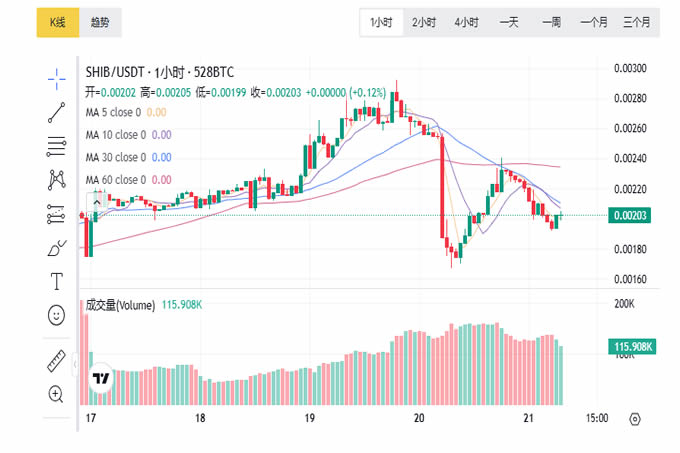The height and width of the screenshot is (453, 680).
Task: Select the crosshair cursor tool
Action: point(56,79)
